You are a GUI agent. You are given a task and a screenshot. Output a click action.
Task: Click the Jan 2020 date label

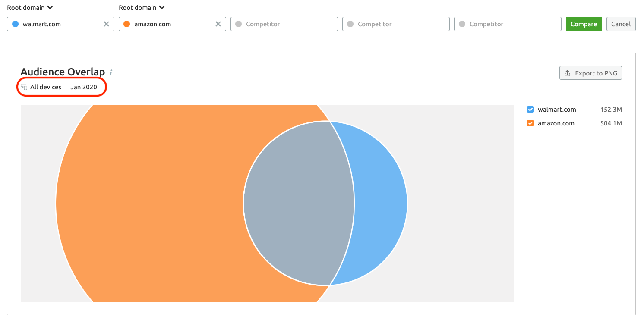point(84,87)
